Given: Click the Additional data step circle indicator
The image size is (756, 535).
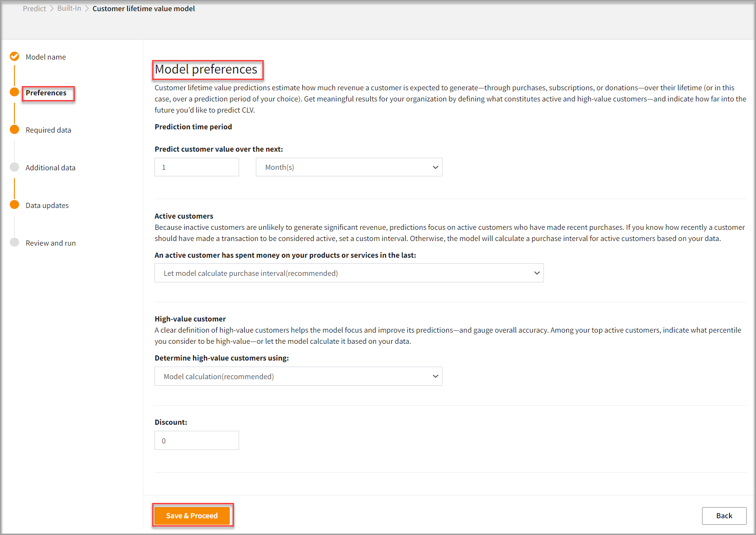Looking at the screenshot, I should pyautogui.click(x=14, y=167).
